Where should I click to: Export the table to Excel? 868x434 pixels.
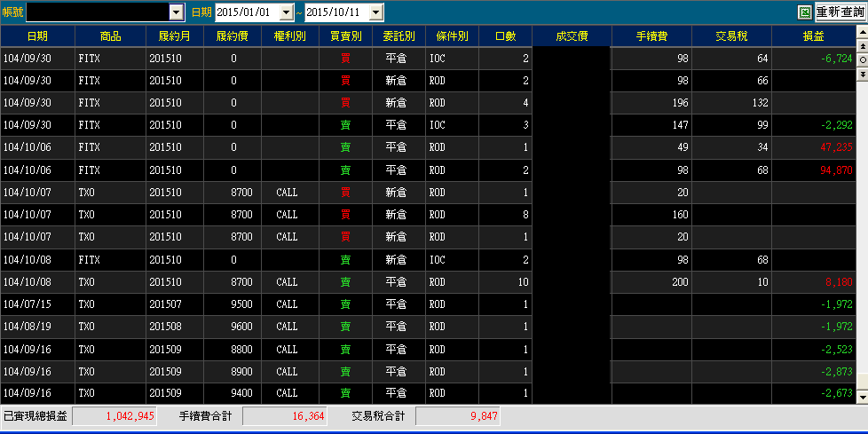pos(805,12)
